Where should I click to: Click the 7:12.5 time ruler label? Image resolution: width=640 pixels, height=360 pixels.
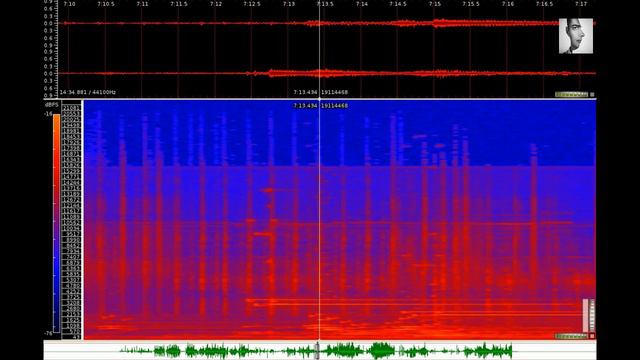tap(252, 4)
